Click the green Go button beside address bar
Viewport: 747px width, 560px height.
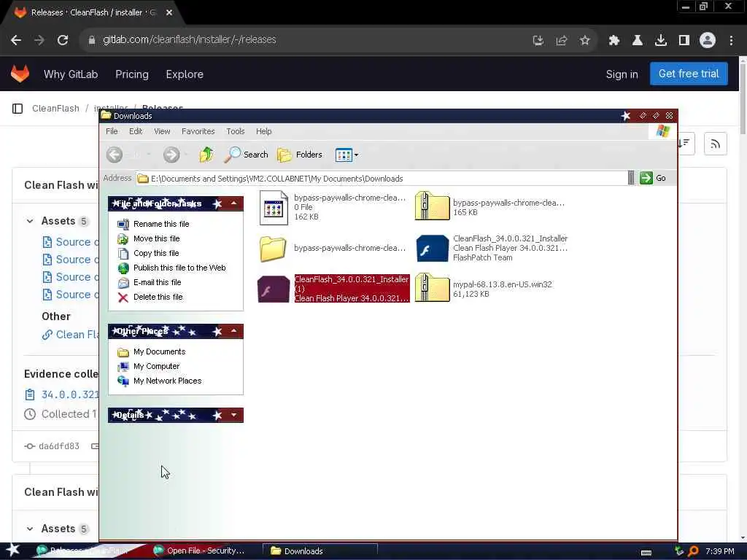point(653,178)
